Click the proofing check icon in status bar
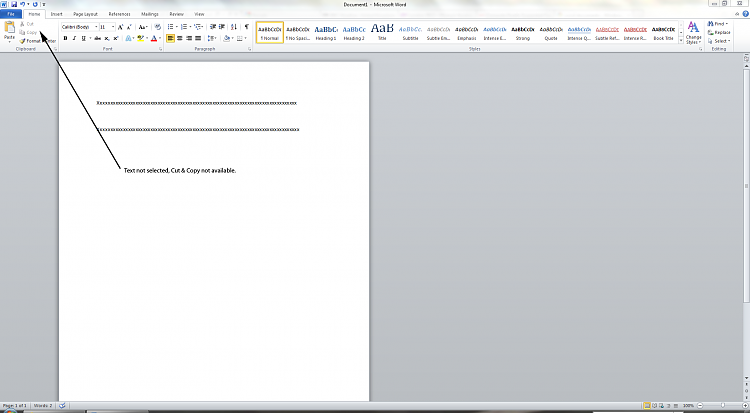 [62, 405]
